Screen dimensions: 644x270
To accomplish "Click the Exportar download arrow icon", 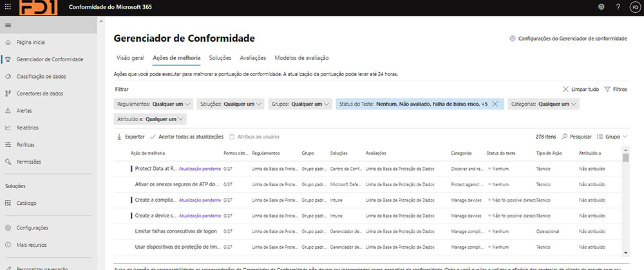I will (119, 137).
